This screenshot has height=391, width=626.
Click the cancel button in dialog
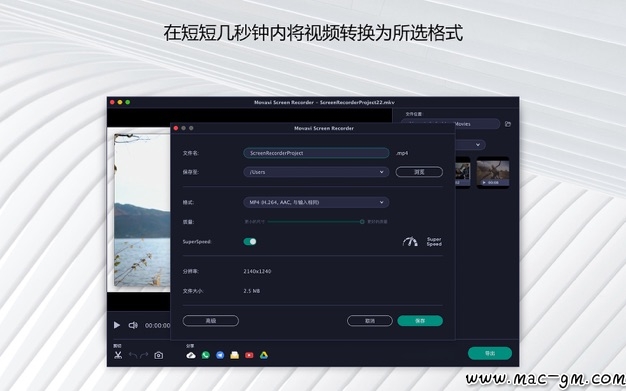click(370, 321)
